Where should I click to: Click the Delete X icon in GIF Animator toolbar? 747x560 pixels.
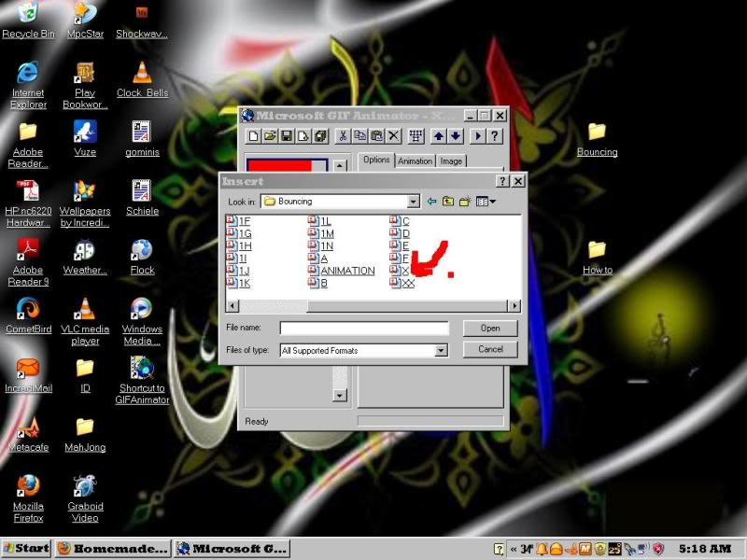tap(393, 136)
